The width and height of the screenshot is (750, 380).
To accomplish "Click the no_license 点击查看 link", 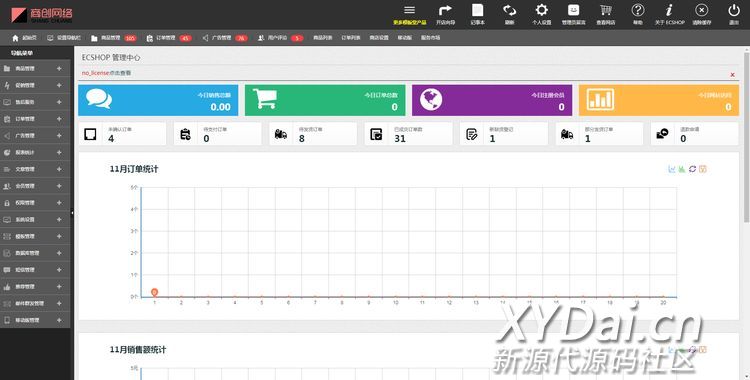I will pos(106,73).
